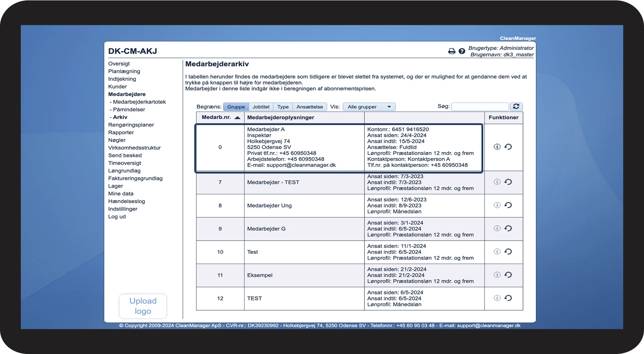Toggle the Ansættelse filter option
This screenshot has width=644, height=354.
tap(309, 107)
